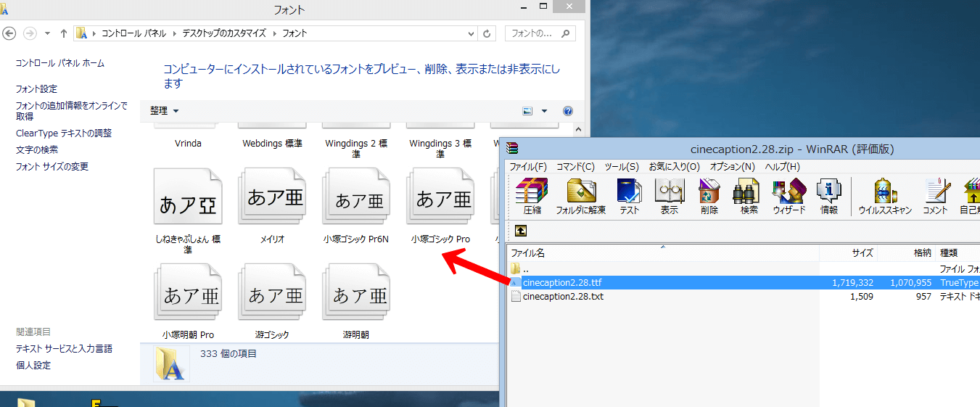Image resolution: width=980 pixels, height=407 pixels.
Task: Open フォント設定 link
Action: tap(36, 89)
